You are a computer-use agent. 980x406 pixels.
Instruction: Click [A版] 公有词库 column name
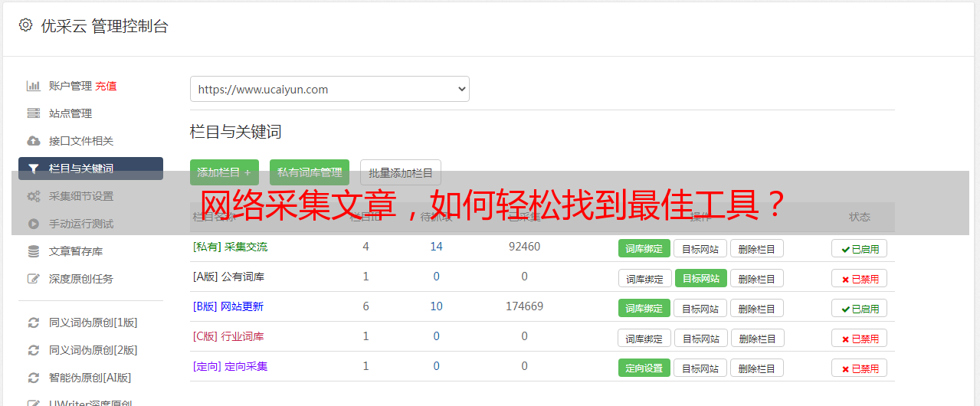[x=228, y=277]
